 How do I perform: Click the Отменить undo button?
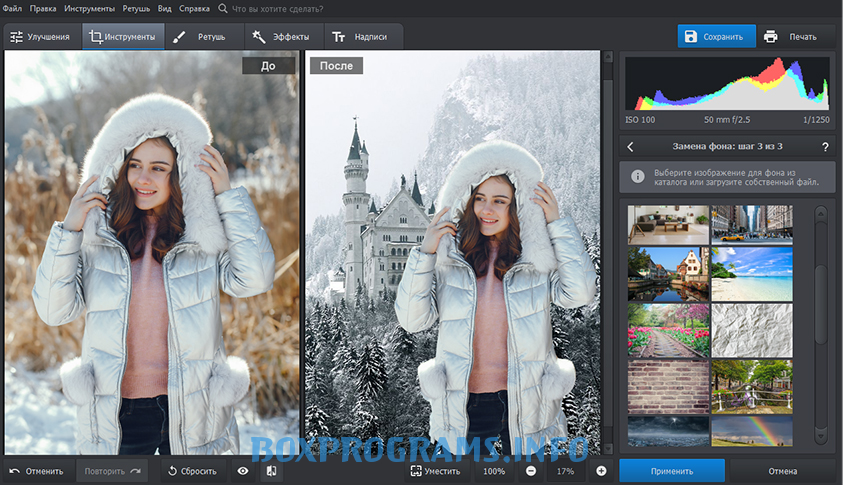(37, 471)
